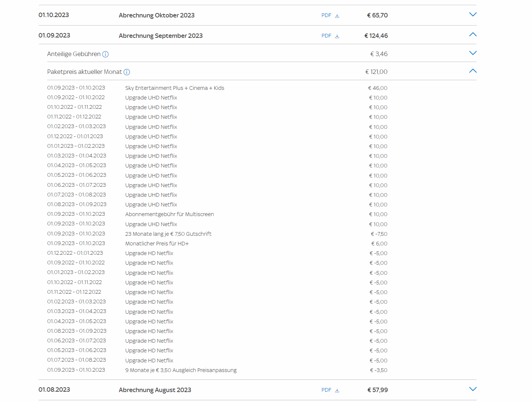Click the download icon for August 2023 invoice

337,390
